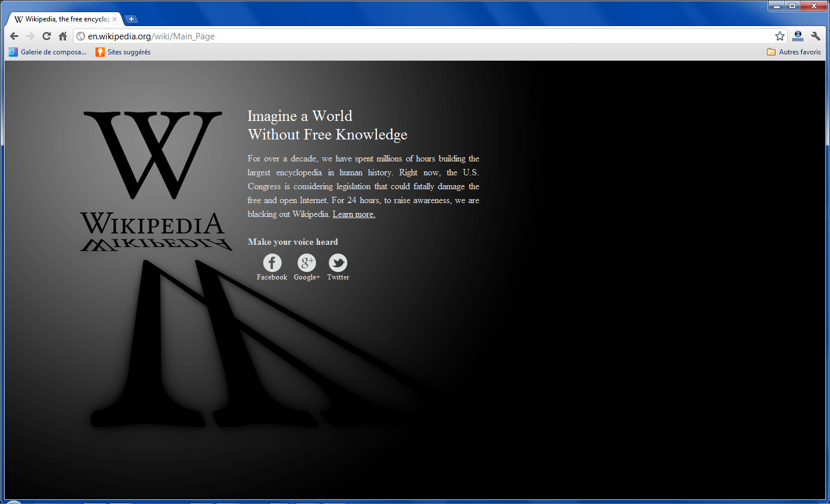Click the extension icon beside the star
Screen dimensions: 830x504
(x=798, y=36)
